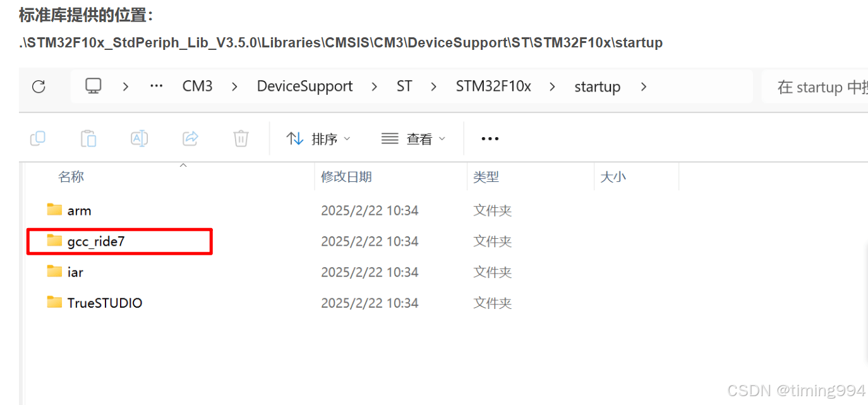
Task: Click the This PC monitor icon
Action: point(93,87)
